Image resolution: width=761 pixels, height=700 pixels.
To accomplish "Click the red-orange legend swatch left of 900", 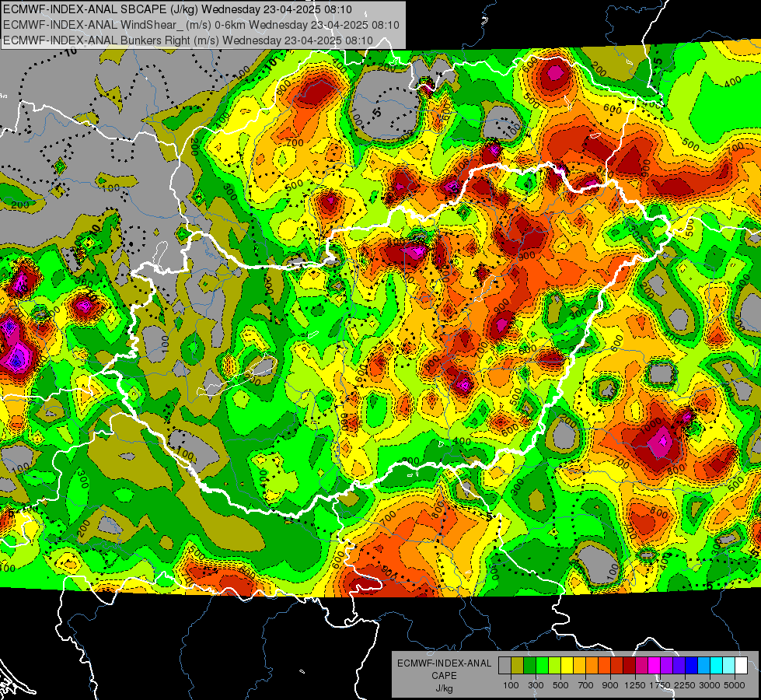I will point(604,665).
